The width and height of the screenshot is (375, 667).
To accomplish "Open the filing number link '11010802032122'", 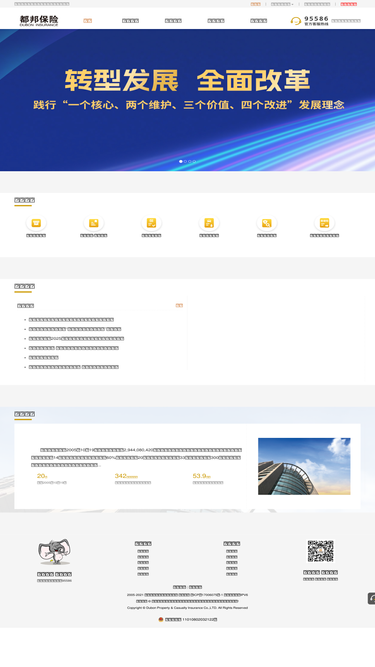I will tap(191, 619).
